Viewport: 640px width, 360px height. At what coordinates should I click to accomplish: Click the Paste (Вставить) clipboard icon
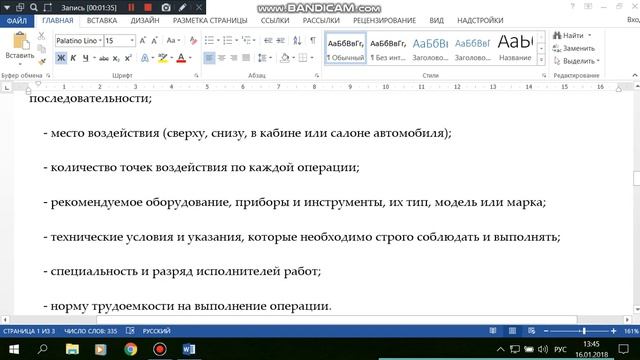(x=20, y=41)
